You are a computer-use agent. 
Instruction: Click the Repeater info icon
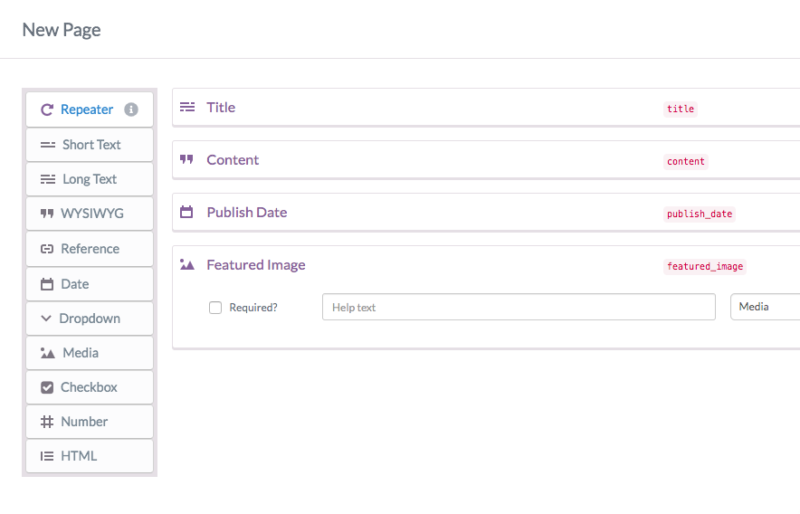tap(131, 110)
